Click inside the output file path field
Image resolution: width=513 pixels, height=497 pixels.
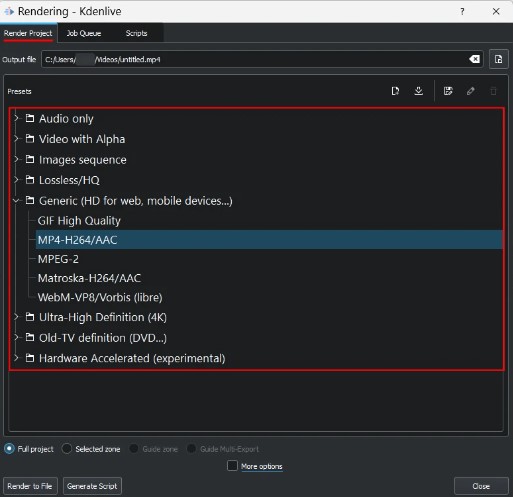click(253, 59)
